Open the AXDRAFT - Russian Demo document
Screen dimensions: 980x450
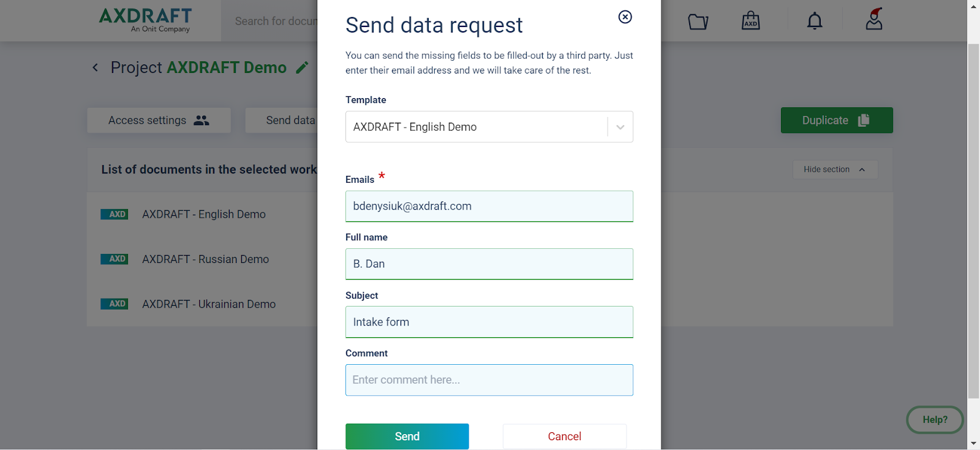click(x=205, y=259)
